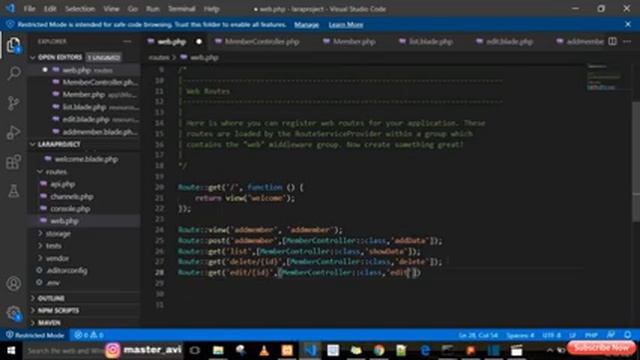Click the split editor icon
The width and height of the screenshot is (640, 360).
tap(612, 41)
